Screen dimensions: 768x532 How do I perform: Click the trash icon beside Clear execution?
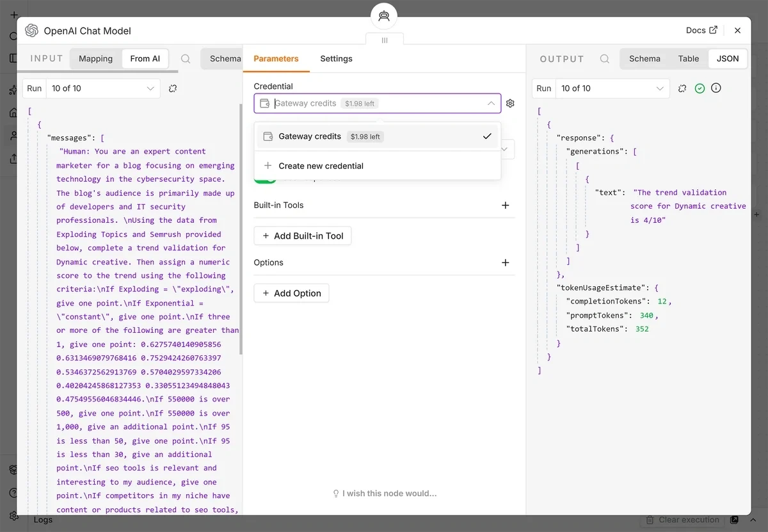pos(650,520)
